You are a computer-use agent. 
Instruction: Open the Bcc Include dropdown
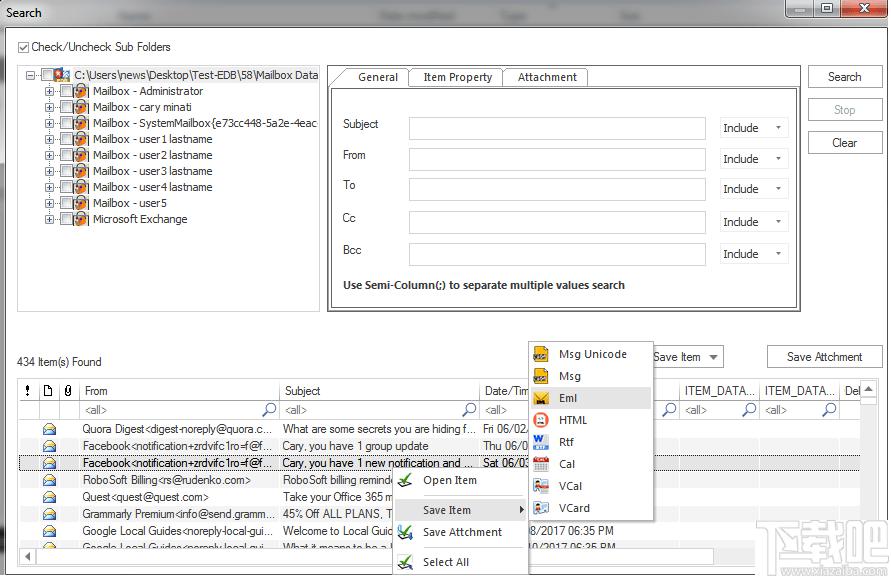coord(753,254)
